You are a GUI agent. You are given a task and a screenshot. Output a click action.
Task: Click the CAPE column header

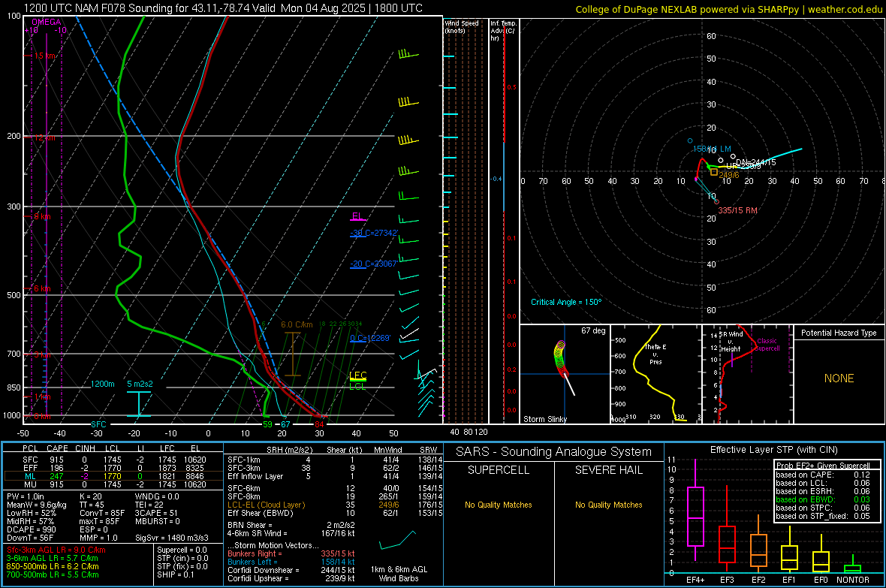(57, 448)
